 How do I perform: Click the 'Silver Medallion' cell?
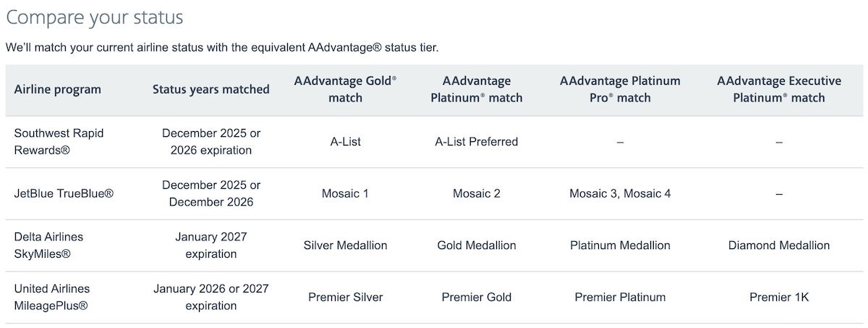click(345, 245)
